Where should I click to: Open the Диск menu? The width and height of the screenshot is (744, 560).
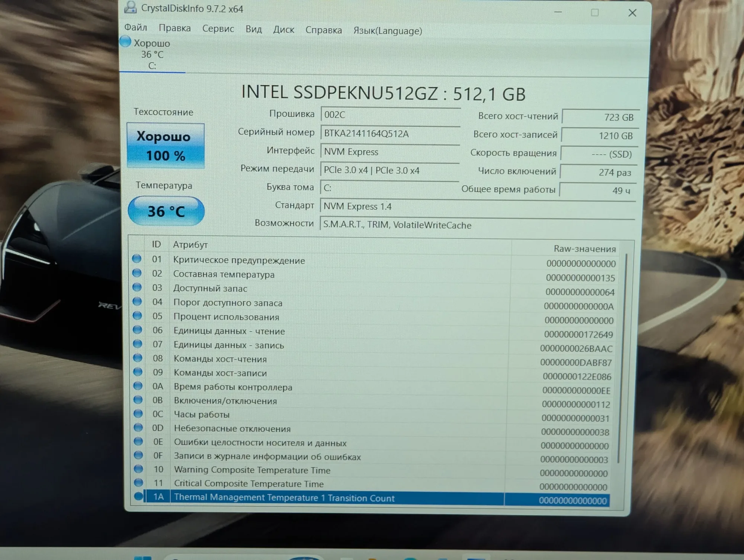click(x=283, y=29)
